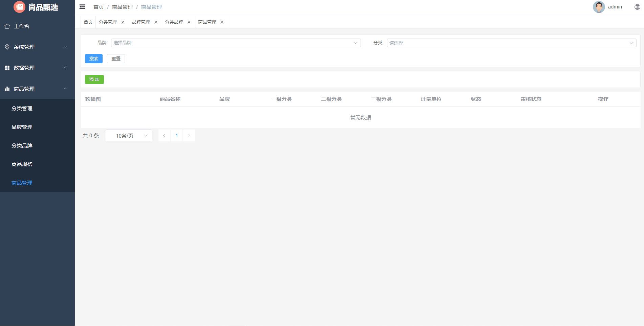644x326 pixels.
Task: Select the 数据管理 grid icon in sidebar
Action: [7, 68]
